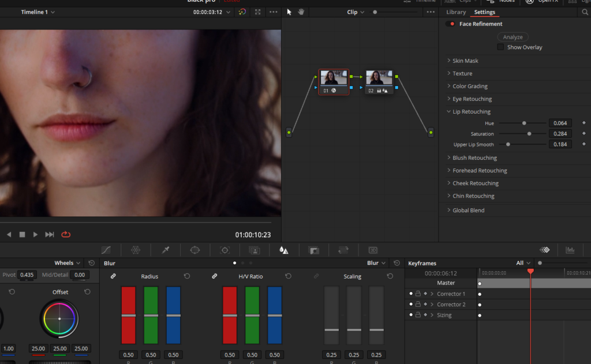Open the Curves palette
This screenshot has height=364, width=591.
tap(106, 250)
